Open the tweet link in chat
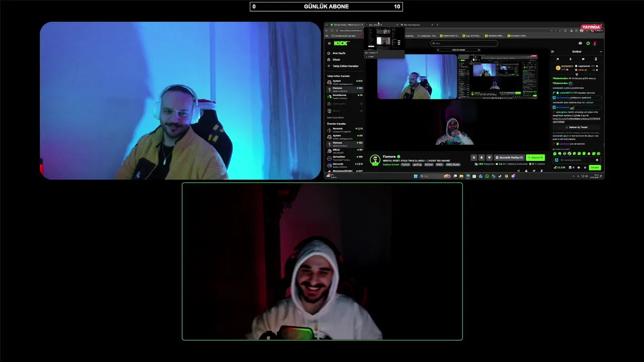644x362 pixels. (576, 120)
